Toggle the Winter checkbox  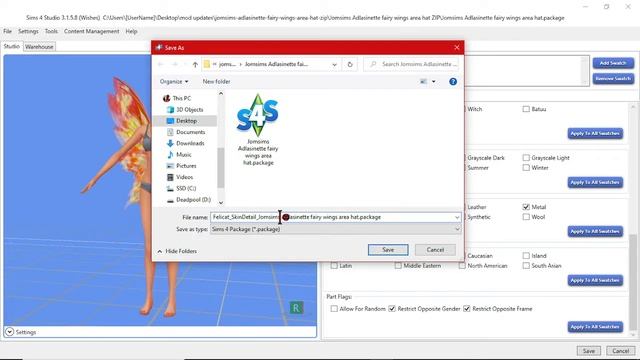pyautogui.click(x=526, y=168)
